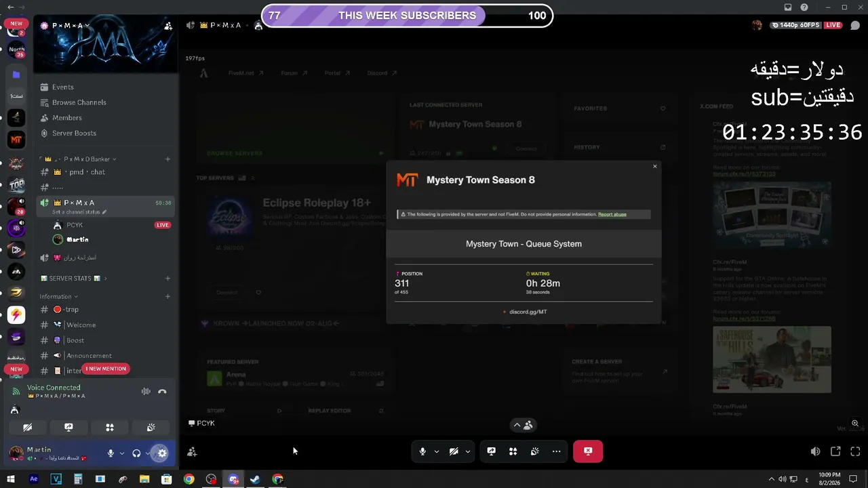
Task: Open the Mystery Town MT server icon
Action: click(x=16, y=140)
